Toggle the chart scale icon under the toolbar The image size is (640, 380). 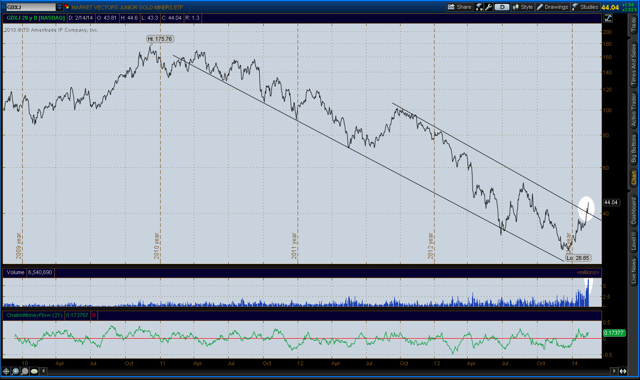[x=608, y=18]
